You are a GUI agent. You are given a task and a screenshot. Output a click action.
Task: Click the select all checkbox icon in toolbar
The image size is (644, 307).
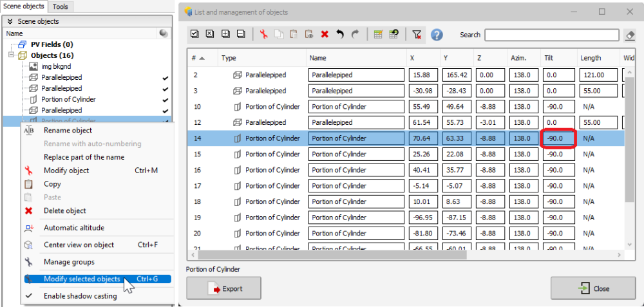point(195,35)
